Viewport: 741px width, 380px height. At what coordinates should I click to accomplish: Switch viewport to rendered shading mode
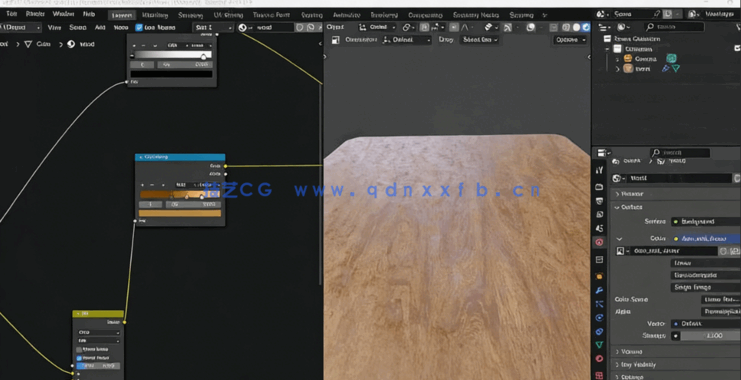(586, 27)
